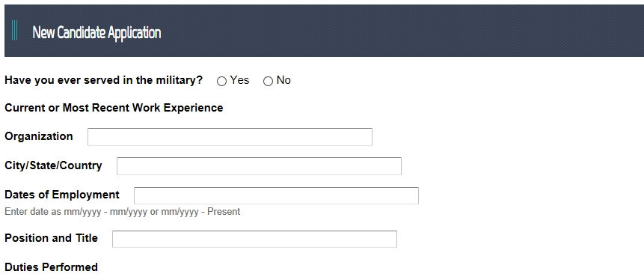Click the City/State/Country label text
Image resolution: width=644 pixels, height=274 pixels.
pyautogui.click(x=53, y=165)
